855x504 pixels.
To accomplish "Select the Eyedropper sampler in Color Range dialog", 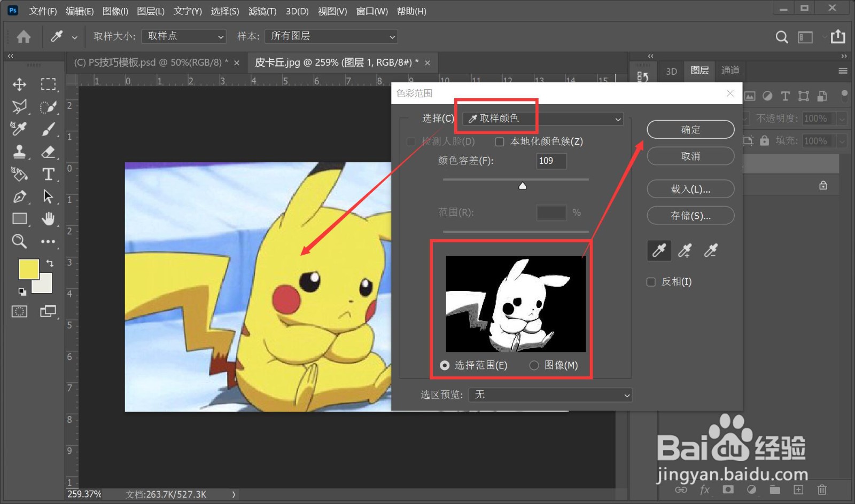I will pos(659,250).
